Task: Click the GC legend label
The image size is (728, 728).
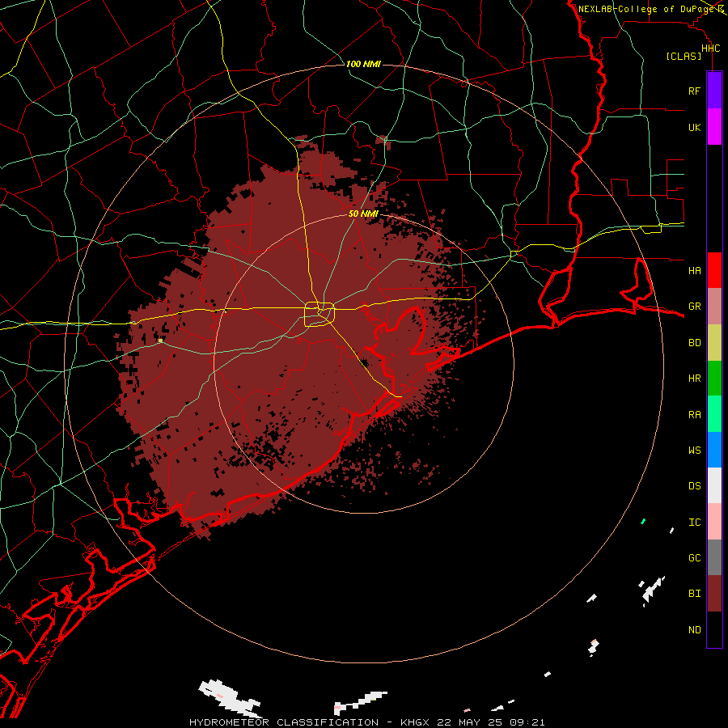Action: [694, 557]
